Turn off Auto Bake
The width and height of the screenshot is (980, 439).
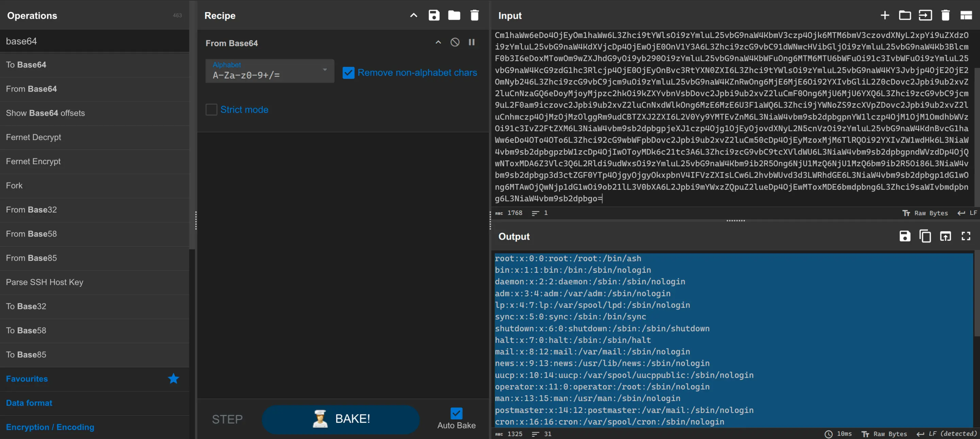tap(456, 413)
